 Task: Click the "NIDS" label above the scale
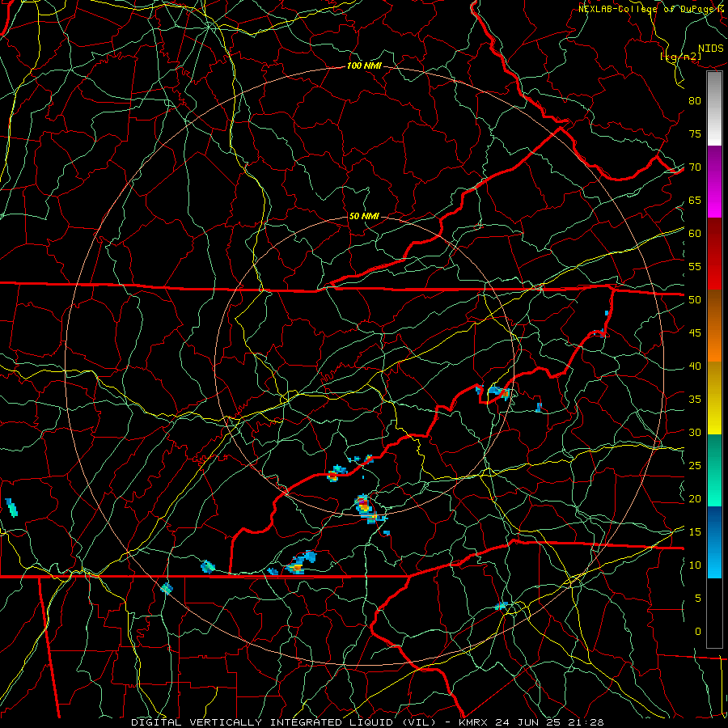[x=710, y=49]
